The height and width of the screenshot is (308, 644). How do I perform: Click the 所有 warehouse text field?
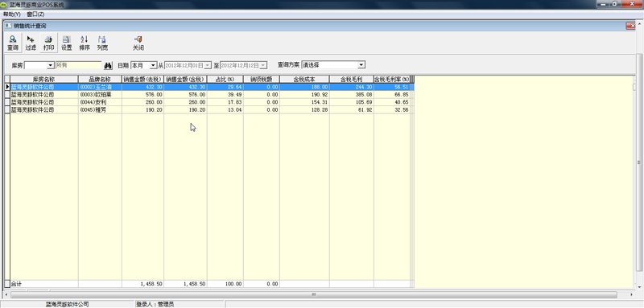[78, 65]
